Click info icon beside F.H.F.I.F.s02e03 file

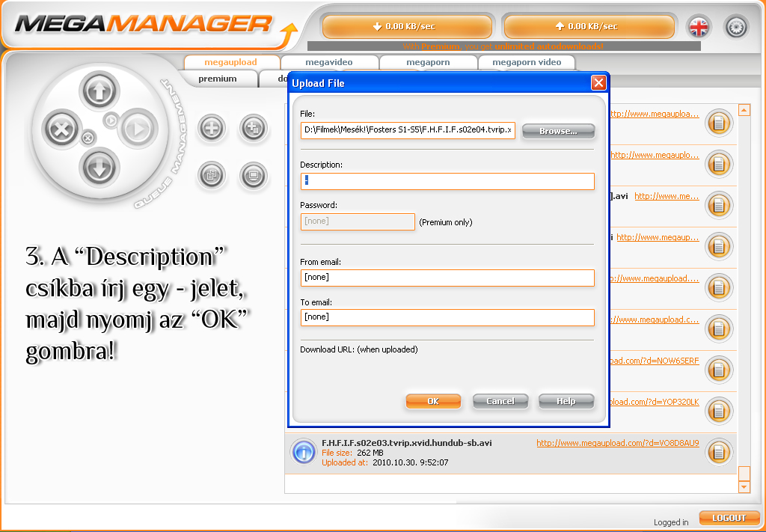coord(304,452)
